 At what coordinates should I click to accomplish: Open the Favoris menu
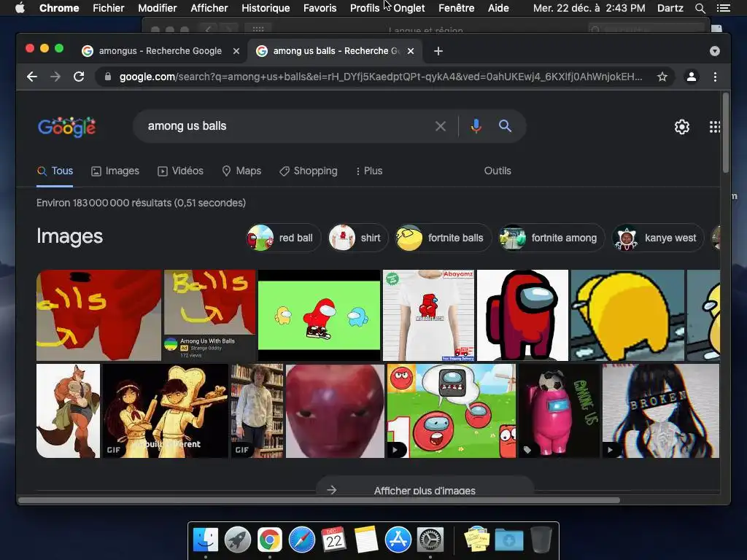coord(320,8)
